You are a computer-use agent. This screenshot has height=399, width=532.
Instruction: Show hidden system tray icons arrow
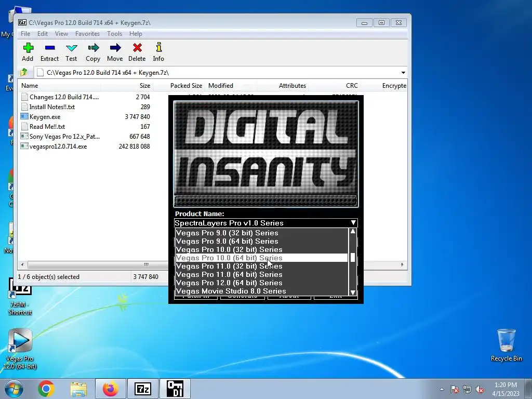pyautogui.click(x=442, y=389)
